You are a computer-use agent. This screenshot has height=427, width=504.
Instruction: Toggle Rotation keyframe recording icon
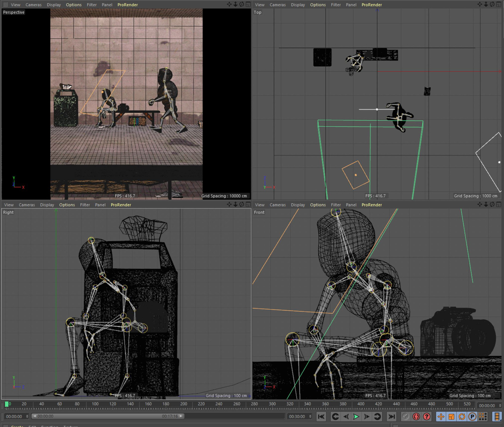tap(462, 417)
